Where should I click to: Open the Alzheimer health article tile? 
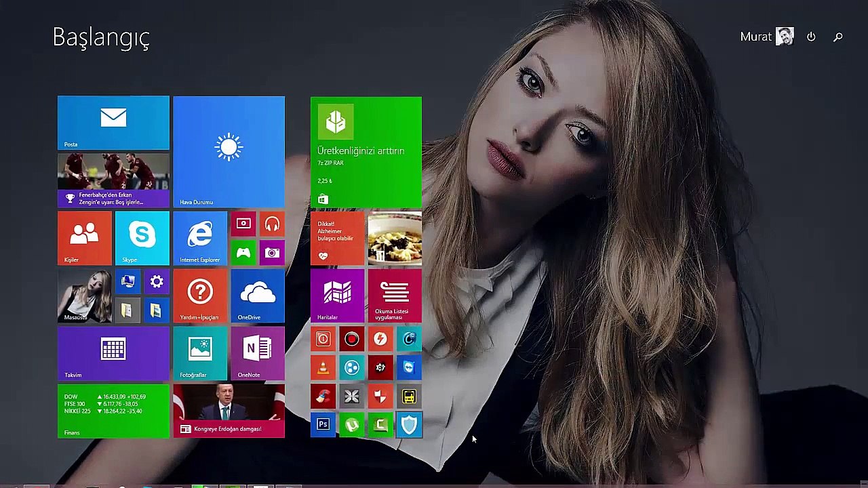coord(337,238)
